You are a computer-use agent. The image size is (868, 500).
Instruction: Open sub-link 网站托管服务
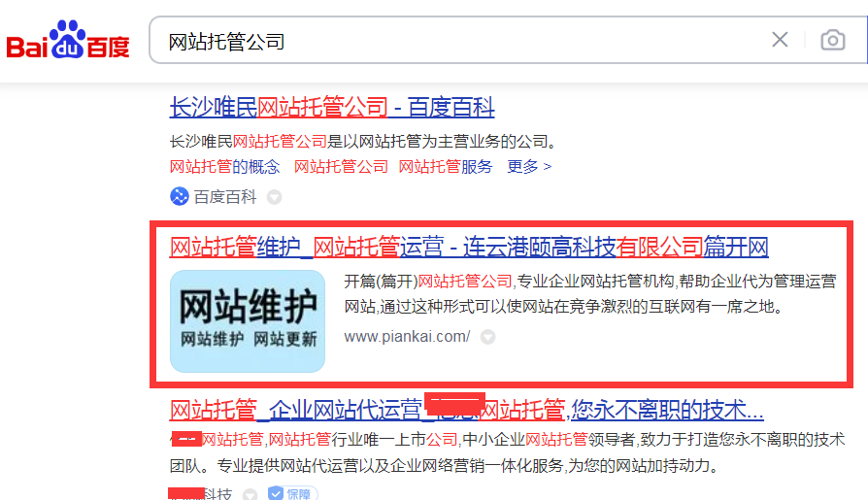point(446,166)
